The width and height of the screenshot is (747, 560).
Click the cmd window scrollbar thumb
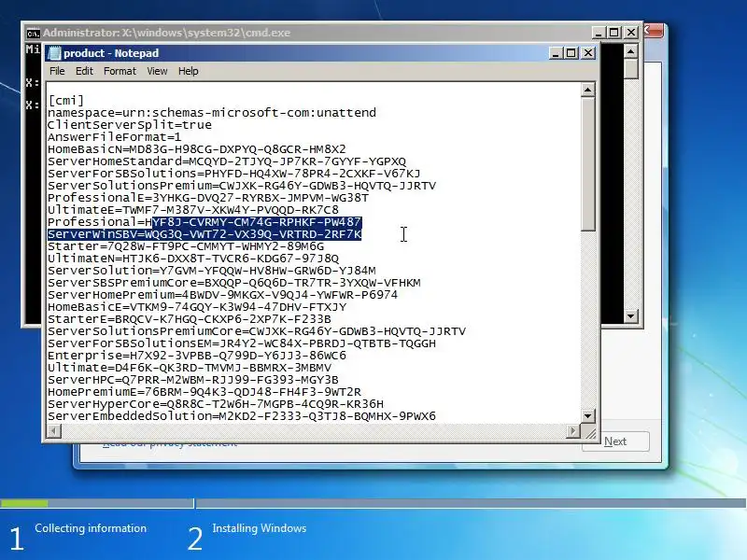tap(631, 68)
